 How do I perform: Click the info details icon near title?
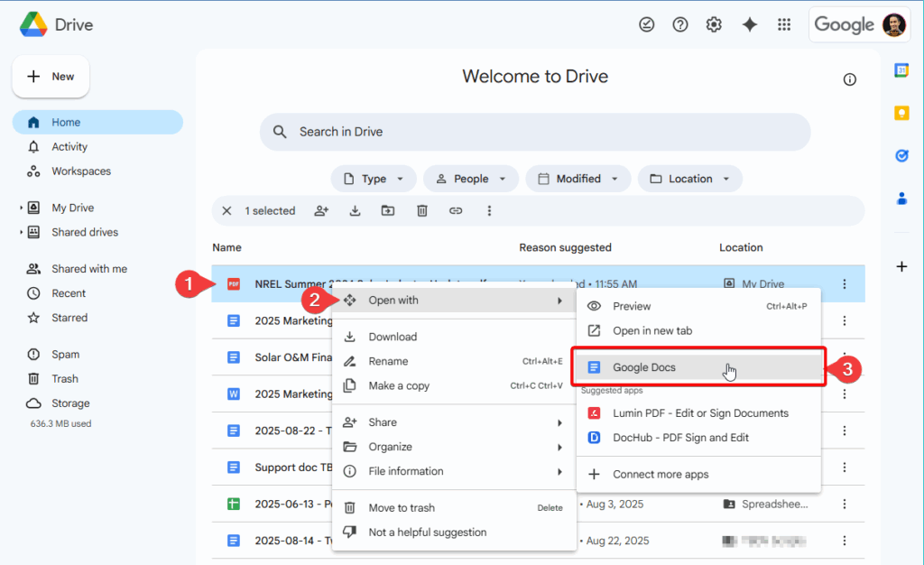click(x=849, y=79)
